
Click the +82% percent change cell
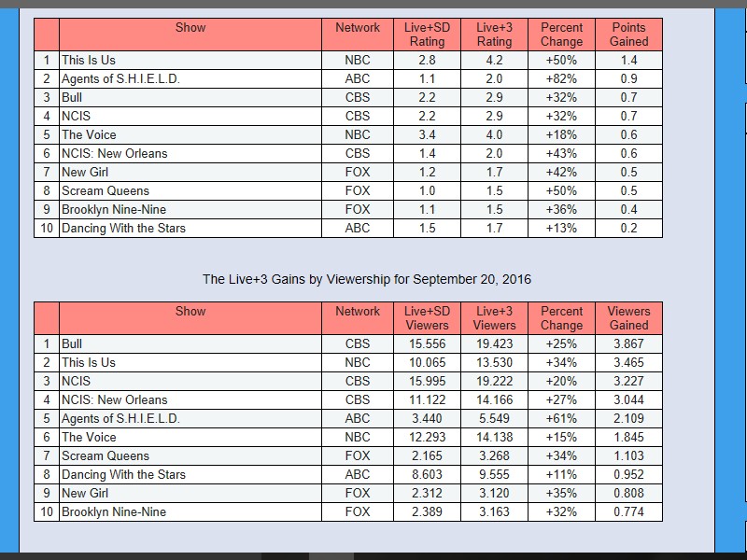(x=561, y=78)
